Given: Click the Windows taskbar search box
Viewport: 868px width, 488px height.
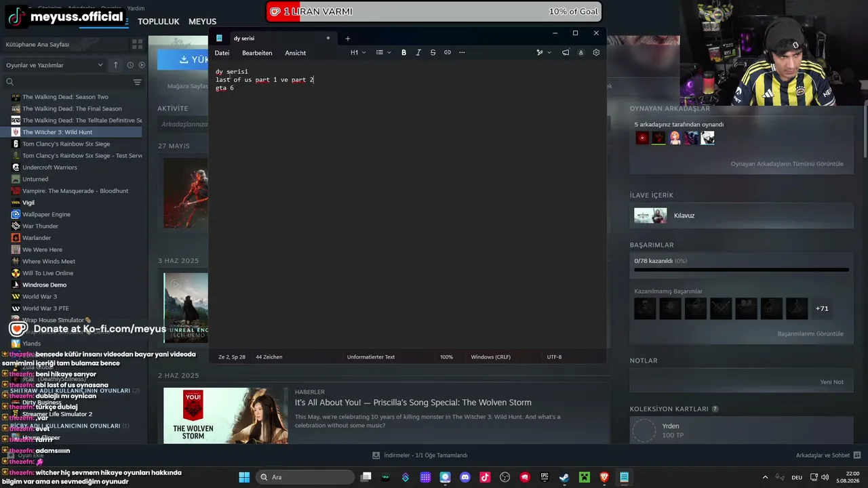Looking at the screenshot, I should pos(305,477).
